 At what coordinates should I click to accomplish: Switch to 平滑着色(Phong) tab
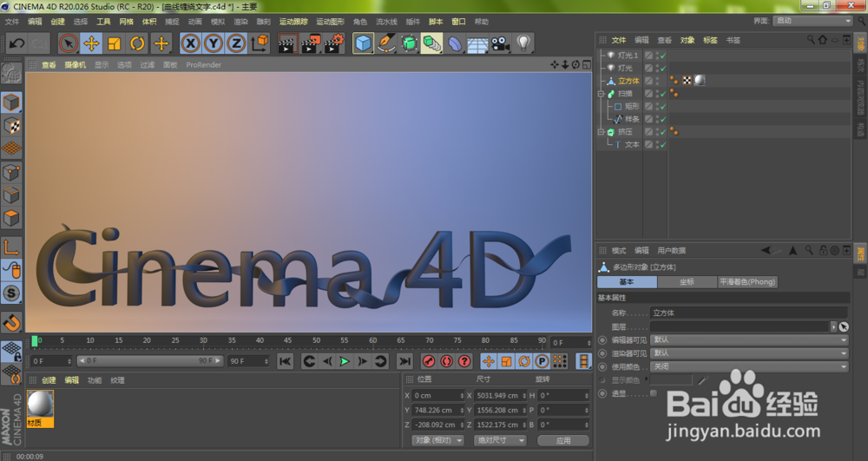pos(747,281)
